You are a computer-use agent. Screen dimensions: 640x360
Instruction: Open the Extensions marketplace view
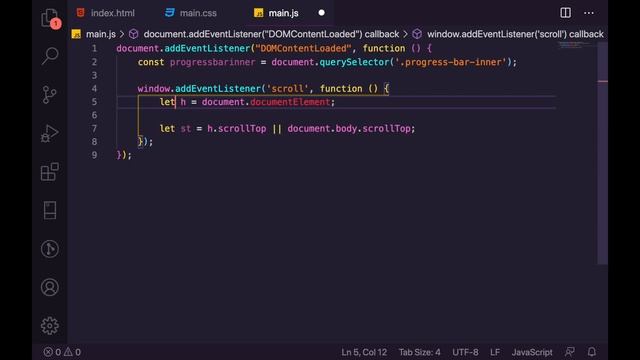coord(50,171)
